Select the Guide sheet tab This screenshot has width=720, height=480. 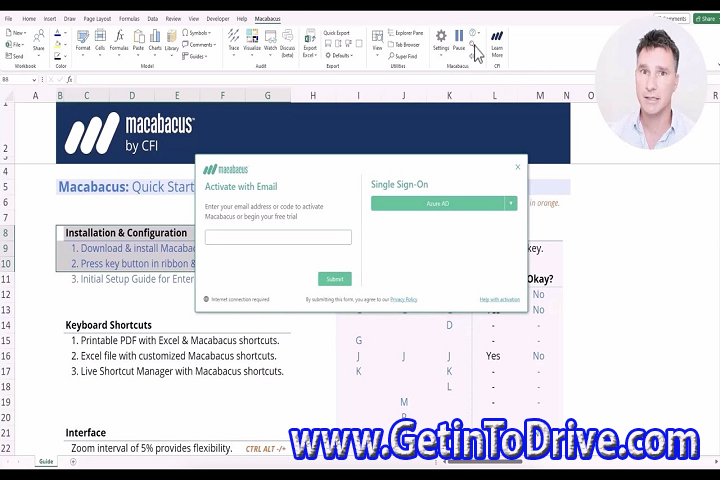pos(46,461)
